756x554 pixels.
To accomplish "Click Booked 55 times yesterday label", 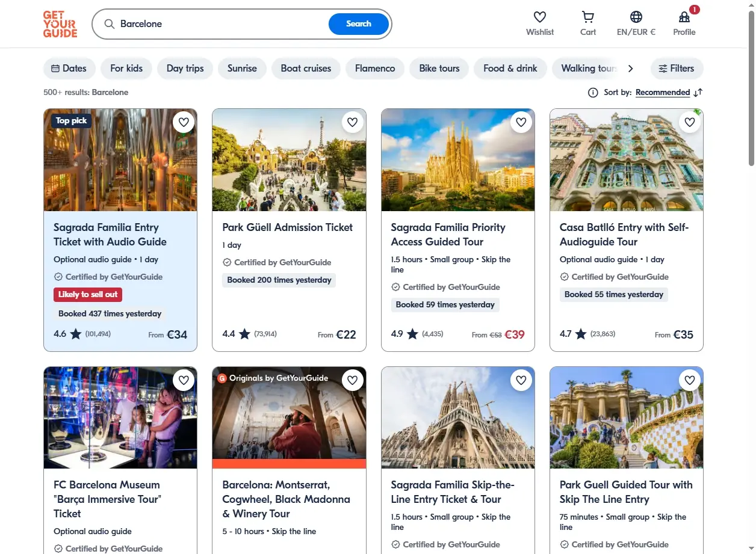I will point(614,295).
